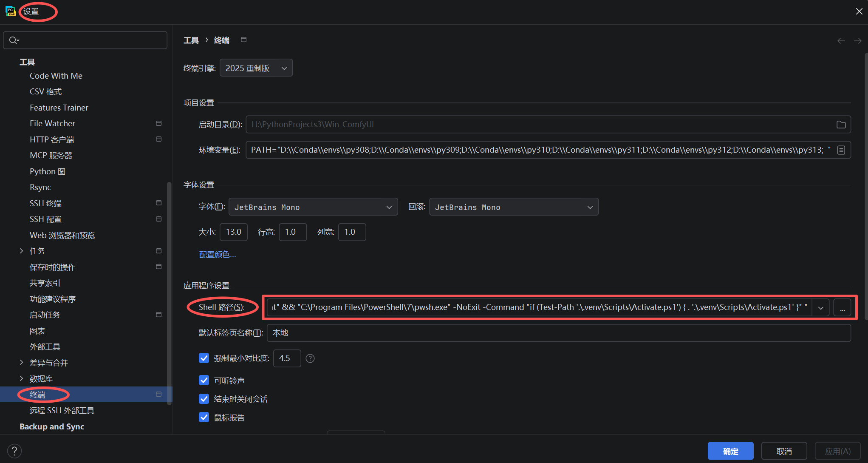Uncheck the mouse reporting checkbox
Screen dimensions: 868x463
point(204,418)
